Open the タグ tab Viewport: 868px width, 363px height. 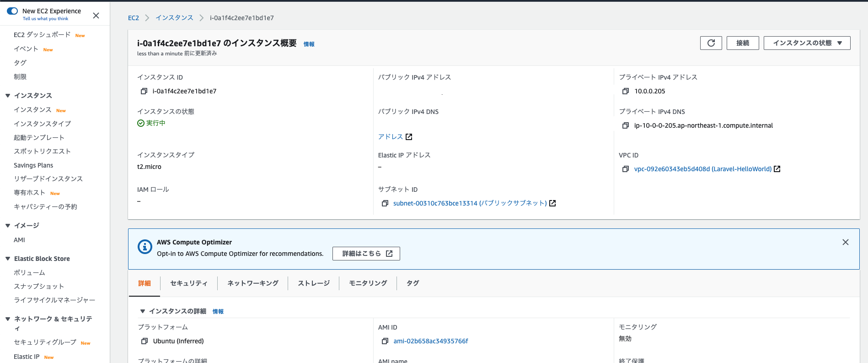click(413, 283)
